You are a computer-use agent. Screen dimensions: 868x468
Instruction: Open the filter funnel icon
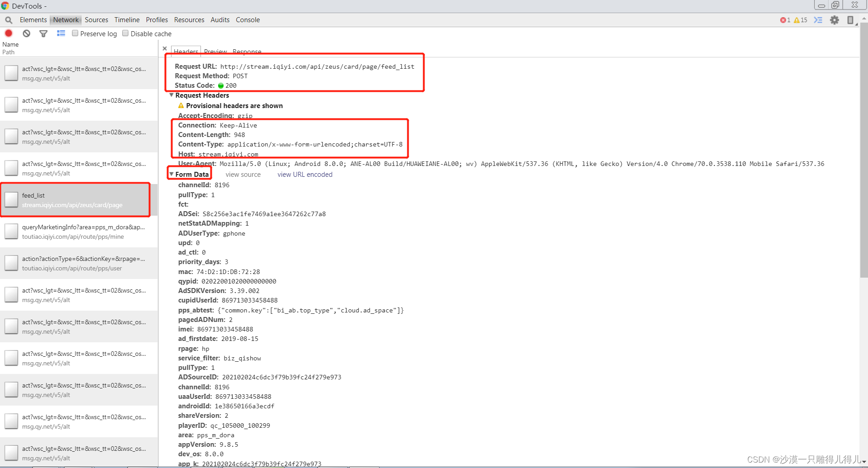tap(43, 33)
